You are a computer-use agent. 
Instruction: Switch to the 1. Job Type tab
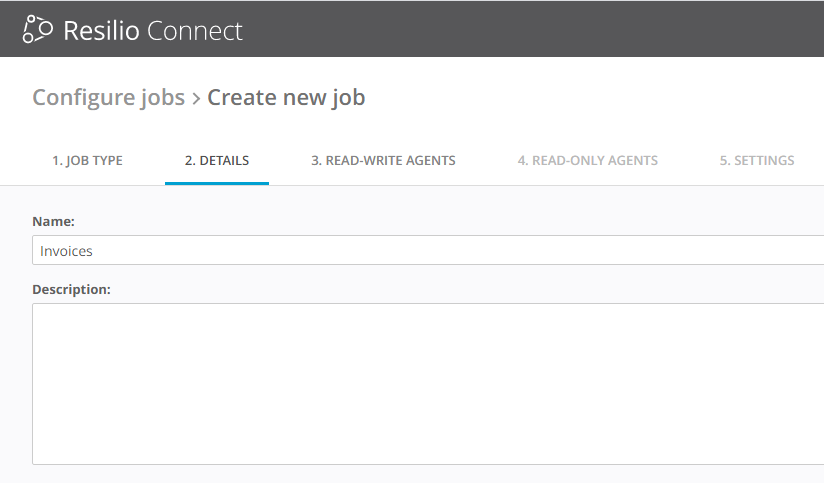tap(87, 160)
